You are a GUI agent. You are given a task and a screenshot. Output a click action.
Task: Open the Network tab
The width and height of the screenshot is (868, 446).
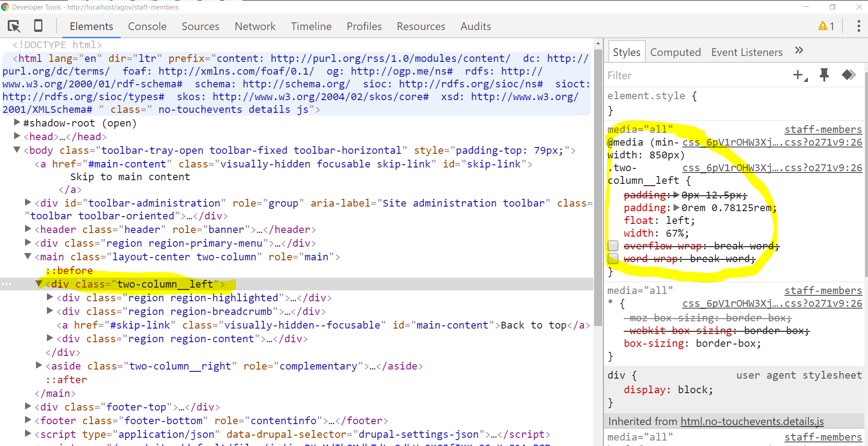click(x=255, y=26)
